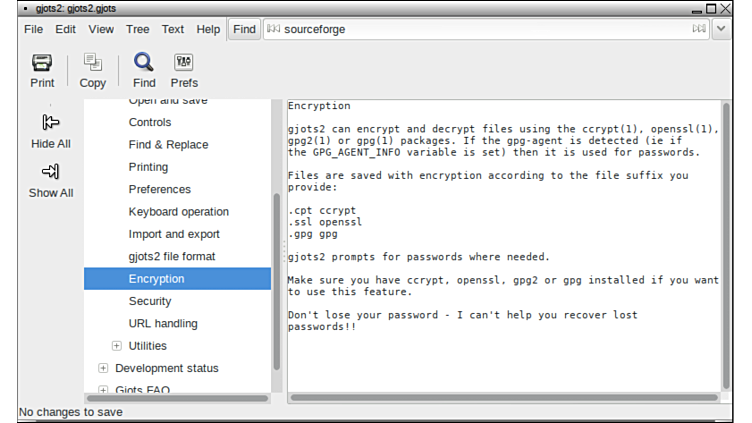Image resolution: width=752 pixels, height=423 pixels.
Task: Open the search history dropdown arrow
Action: [723, 29]
